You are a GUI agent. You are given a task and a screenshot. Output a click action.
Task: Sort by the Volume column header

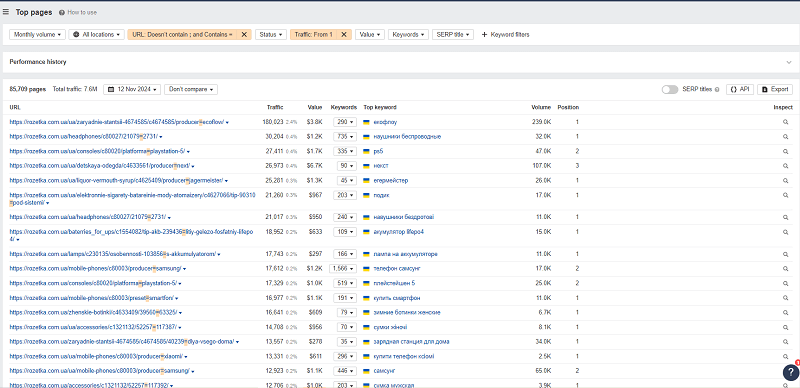pos(541,107)
